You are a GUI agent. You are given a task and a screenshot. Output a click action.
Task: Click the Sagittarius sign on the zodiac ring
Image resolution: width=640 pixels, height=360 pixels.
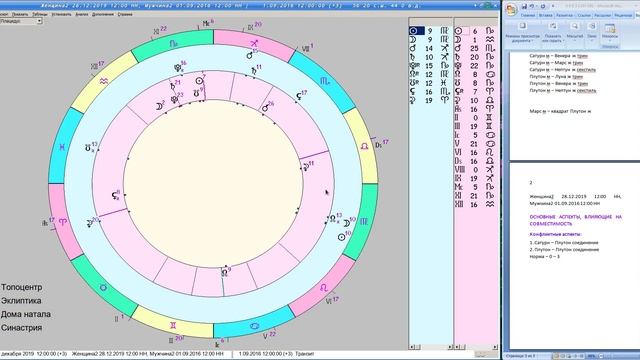pyautogui.click(x=254, y=43)
